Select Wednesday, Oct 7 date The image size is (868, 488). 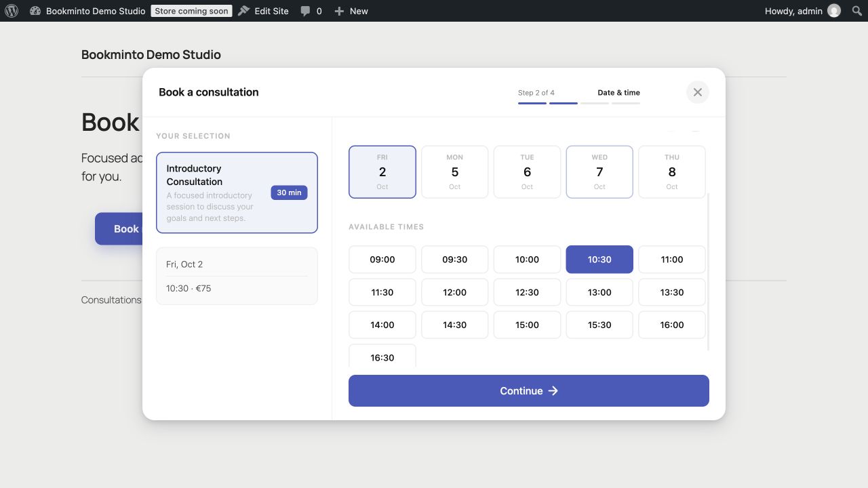[x=599, y=172]
